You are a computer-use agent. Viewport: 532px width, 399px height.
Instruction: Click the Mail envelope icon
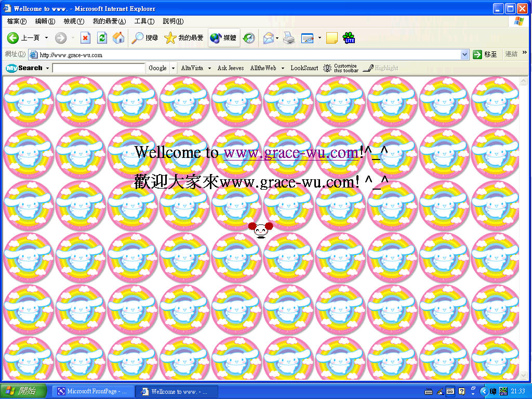click(x=269, y=37)
